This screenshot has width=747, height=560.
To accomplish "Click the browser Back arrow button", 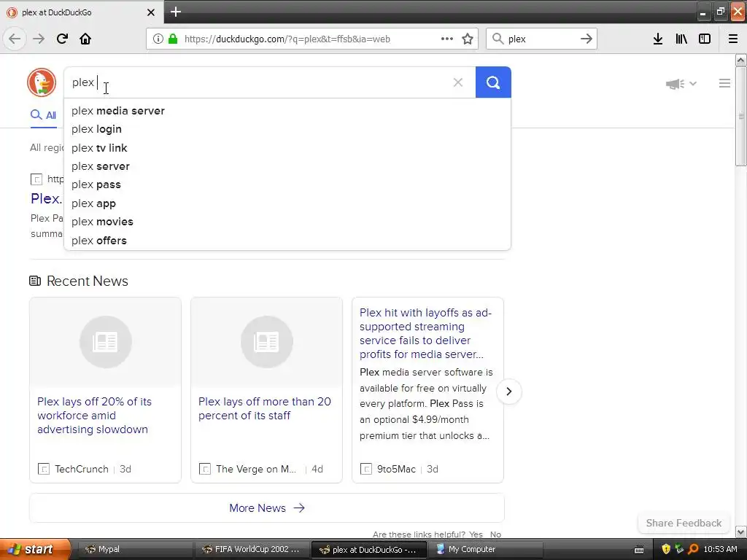I will click(15, 39).
